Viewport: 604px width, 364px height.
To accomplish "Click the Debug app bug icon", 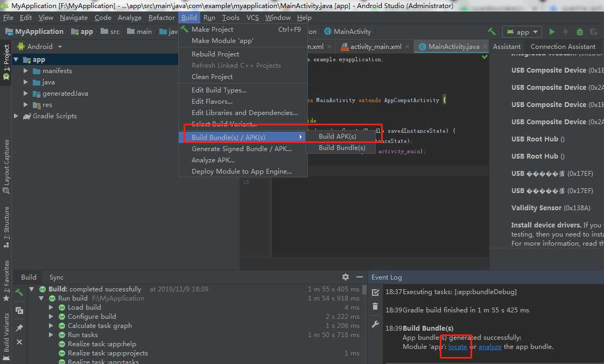I will 579,32.
